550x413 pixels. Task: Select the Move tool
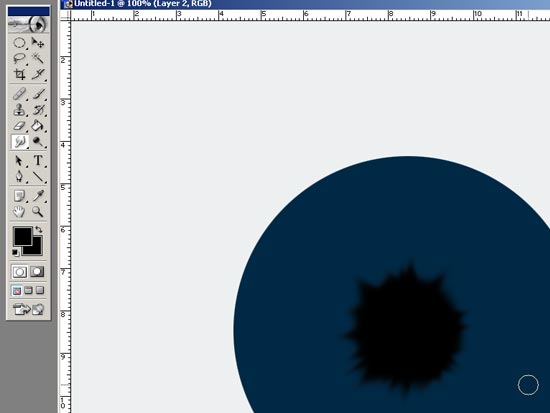point(38,43)
